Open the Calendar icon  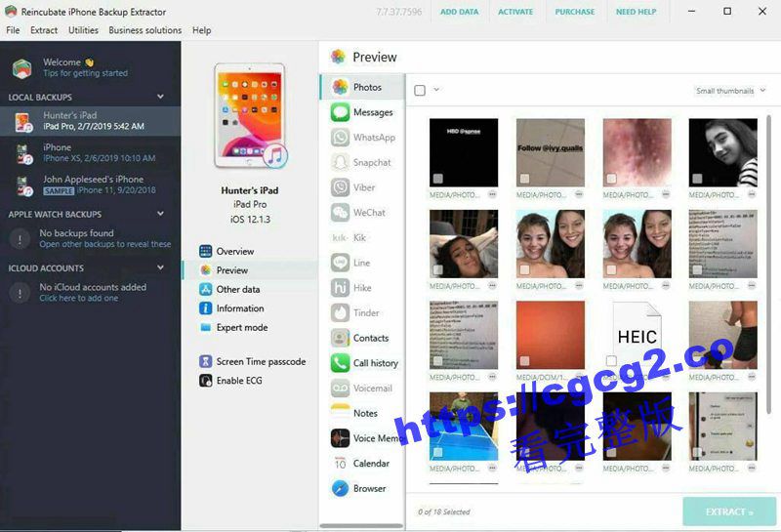[x=340, y=464]
